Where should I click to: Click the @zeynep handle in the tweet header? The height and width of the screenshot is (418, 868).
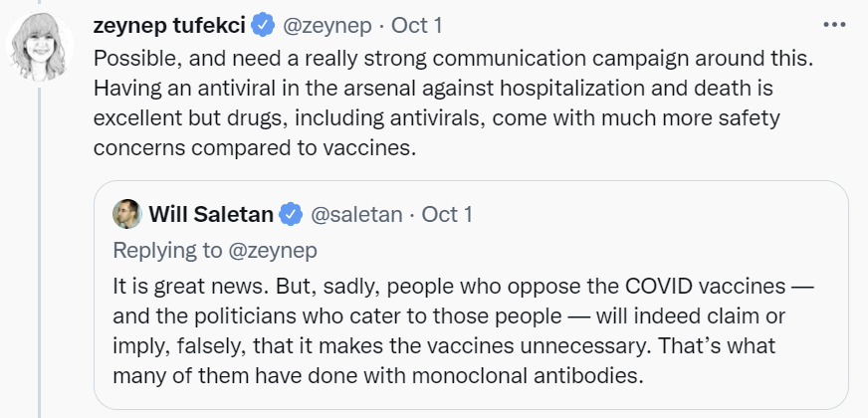pyautogui.click(x=330, y=24)
